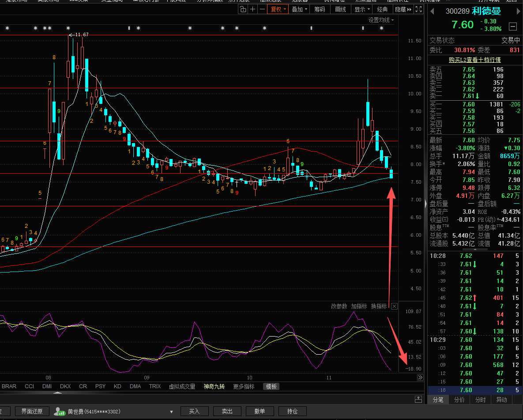The height and width of the screenshot is (420, 523).
Task: Select the 10:28 tick row with volume 147
Action: 474,256
